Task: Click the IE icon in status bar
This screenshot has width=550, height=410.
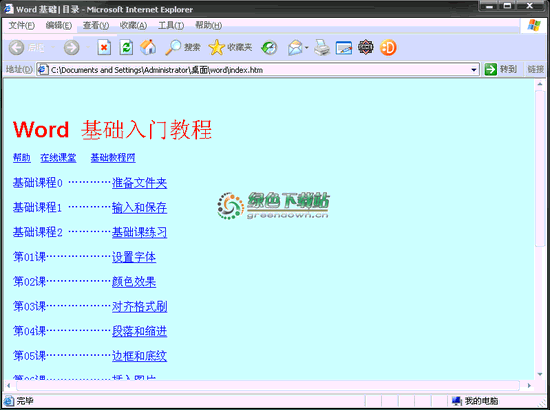Action: 8,401
